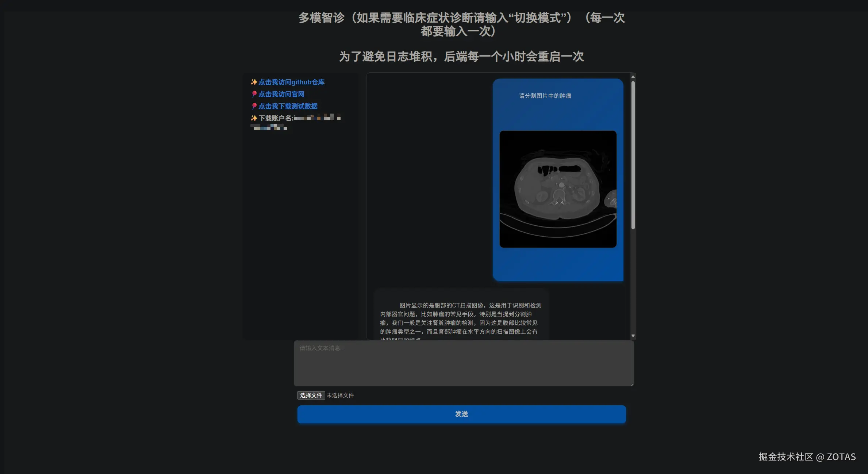Click the CT scan image thumbnail
This screenshot has height=474, width=868.
(x=557, y=189)
